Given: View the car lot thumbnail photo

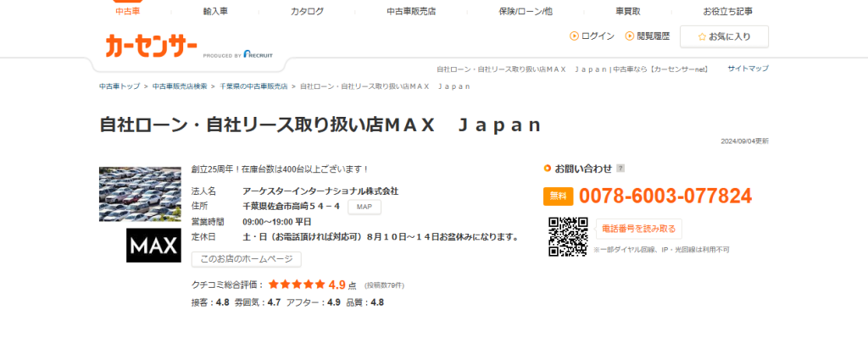Looking at the screenshot, I should point(140,195).
